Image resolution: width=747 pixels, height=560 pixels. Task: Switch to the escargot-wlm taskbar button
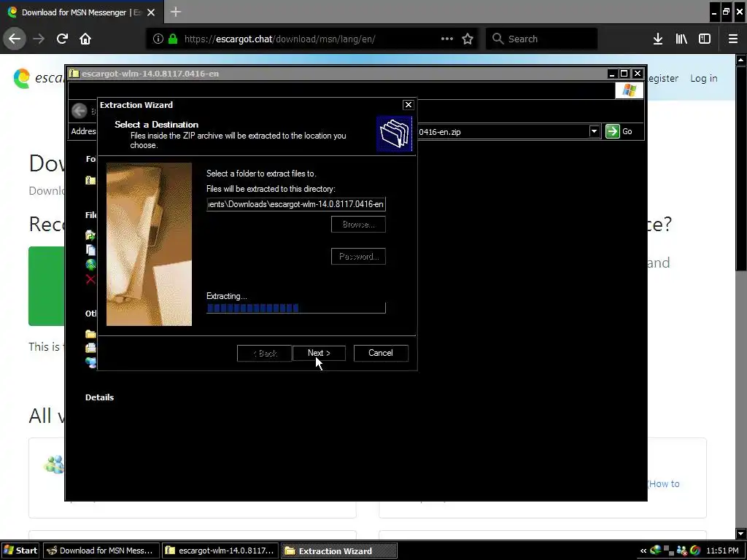pyautogui.click(x=220, y=551)
